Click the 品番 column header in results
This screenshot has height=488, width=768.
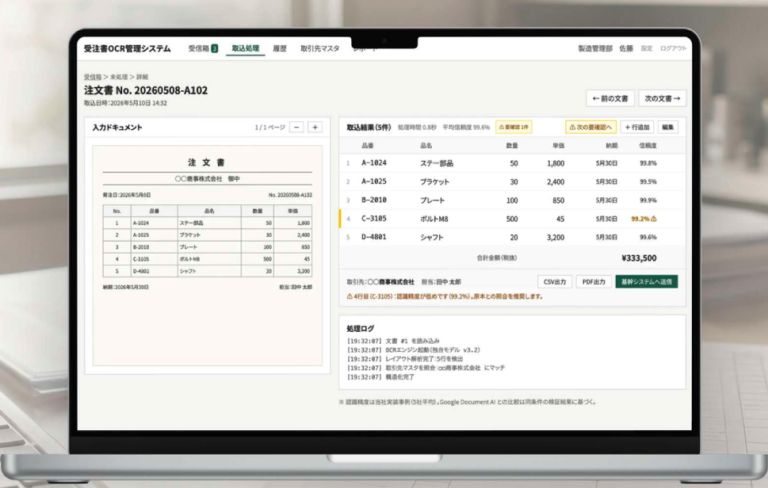click(x=367, y=146)
